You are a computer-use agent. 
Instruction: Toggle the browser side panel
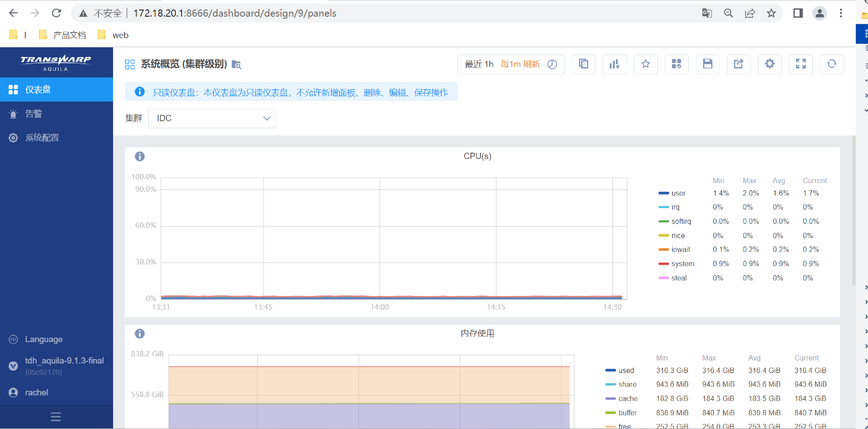(x=798, y=13)
